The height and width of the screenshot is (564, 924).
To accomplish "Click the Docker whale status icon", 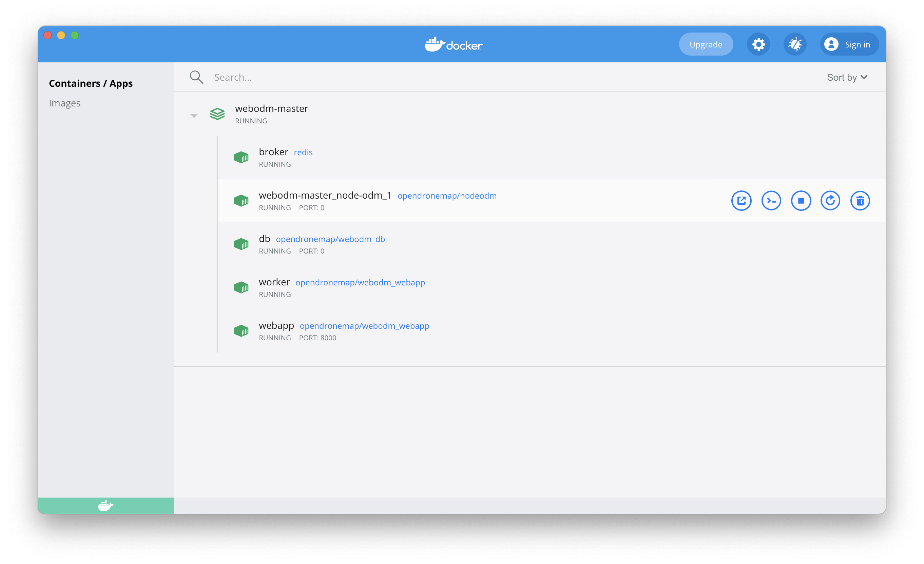I will point(105,506).
